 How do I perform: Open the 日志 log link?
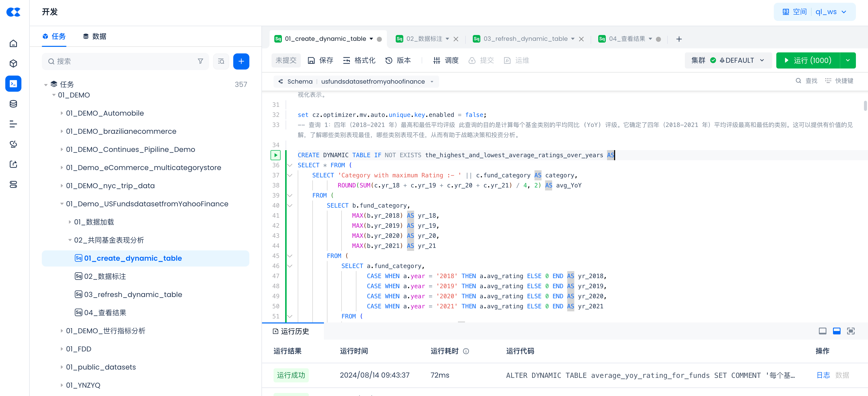pos(823,375)
